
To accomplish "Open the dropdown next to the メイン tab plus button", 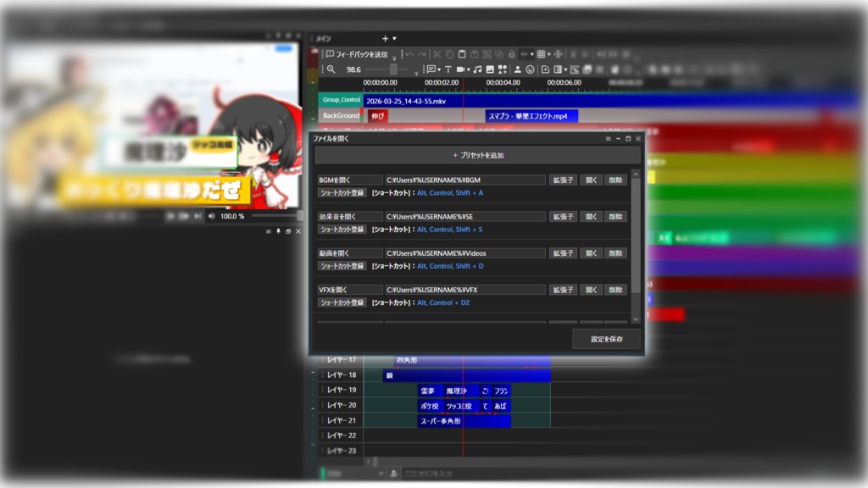I will click(394, 37).
